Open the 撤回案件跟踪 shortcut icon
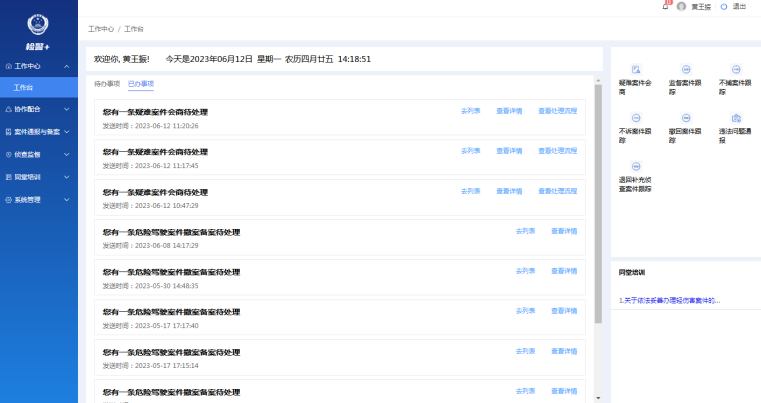This screenshot has width=761, height=403. (686, 118)
